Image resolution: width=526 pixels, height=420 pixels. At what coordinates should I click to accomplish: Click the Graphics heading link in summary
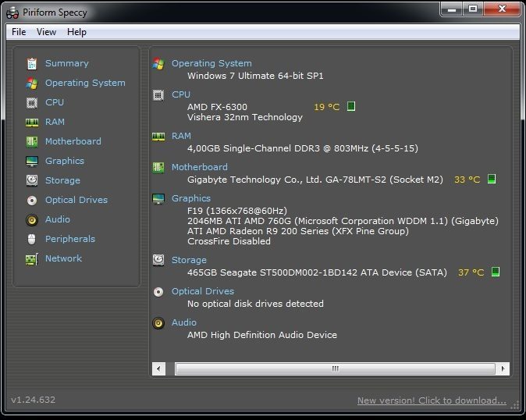click(191, 198)
